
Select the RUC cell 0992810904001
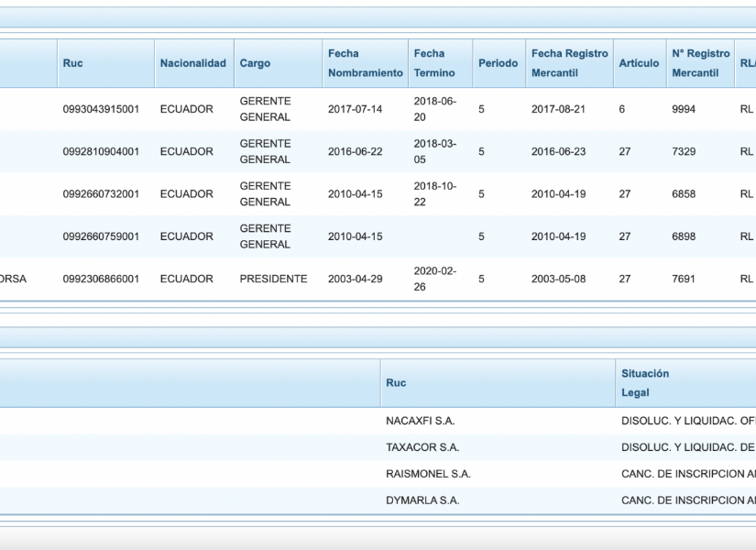pos(101,151)
